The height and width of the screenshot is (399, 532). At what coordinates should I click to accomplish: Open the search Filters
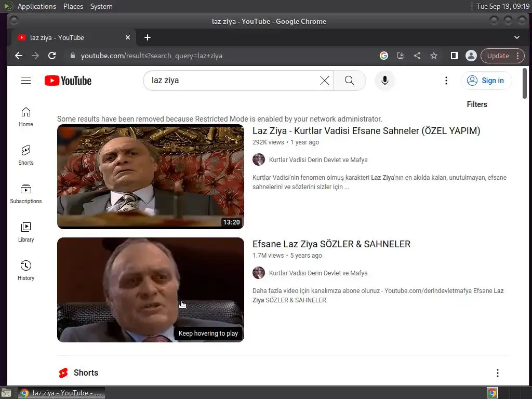click(477, 104)
